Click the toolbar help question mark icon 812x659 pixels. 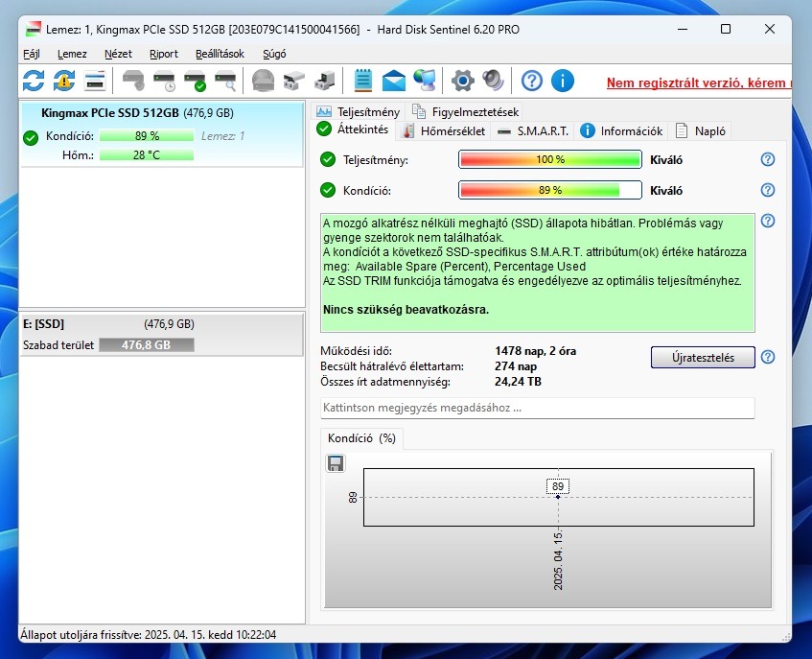tap(532, 81)
